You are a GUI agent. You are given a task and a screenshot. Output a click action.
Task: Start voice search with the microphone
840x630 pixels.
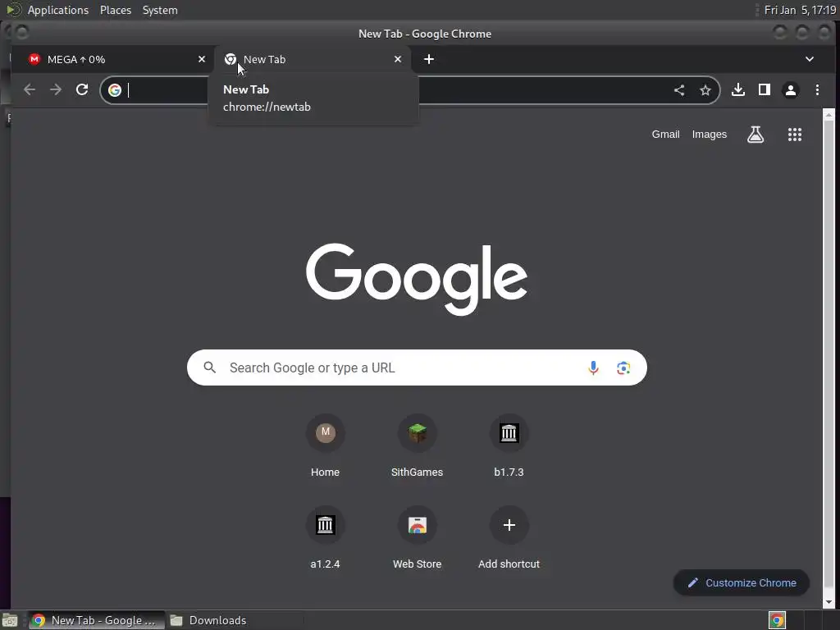tap(594, 368)
